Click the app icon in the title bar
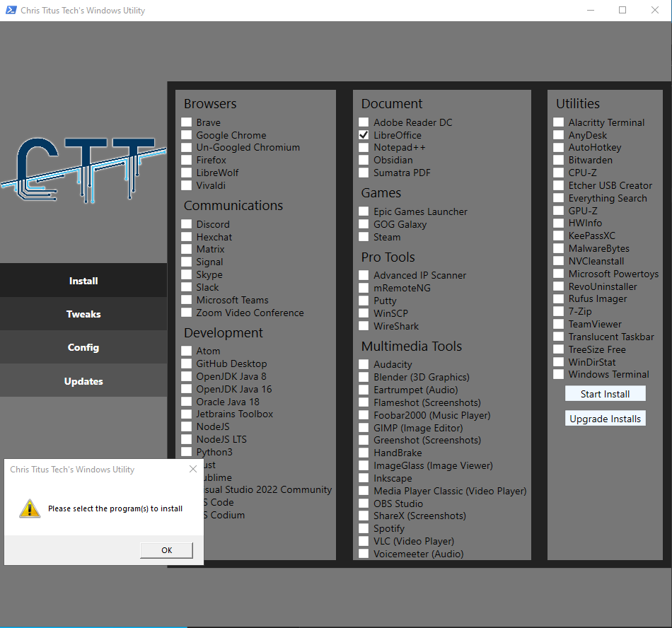Image resolution: width=672 pixels, height=628 pixels. tap(11, 10)
